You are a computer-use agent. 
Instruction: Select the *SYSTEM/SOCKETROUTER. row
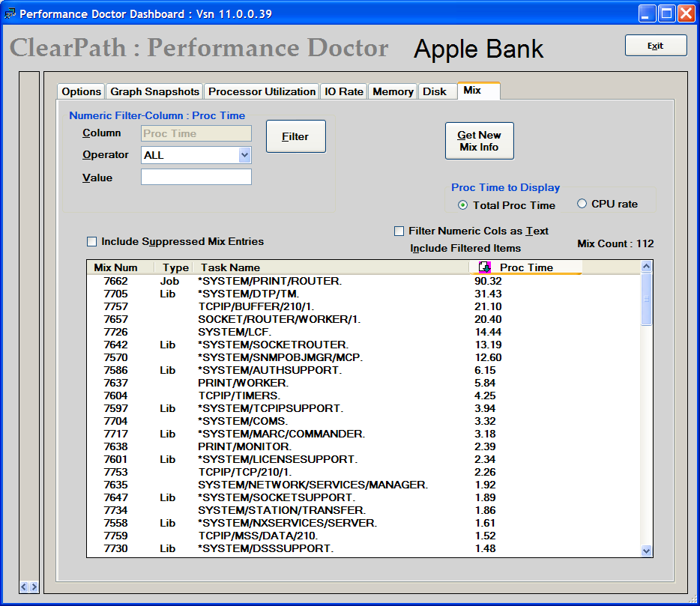363,345
